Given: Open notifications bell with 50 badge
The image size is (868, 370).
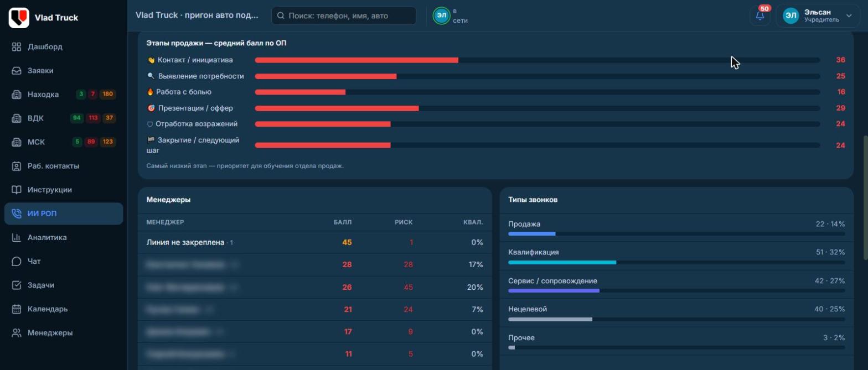Looking at the screenshot, I should pos(760,16).
